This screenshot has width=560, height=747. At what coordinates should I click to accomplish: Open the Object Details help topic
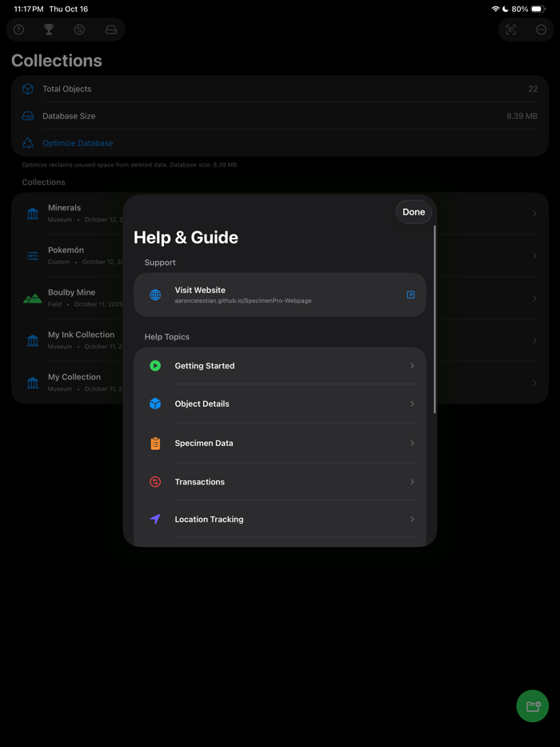click(280, 404)
